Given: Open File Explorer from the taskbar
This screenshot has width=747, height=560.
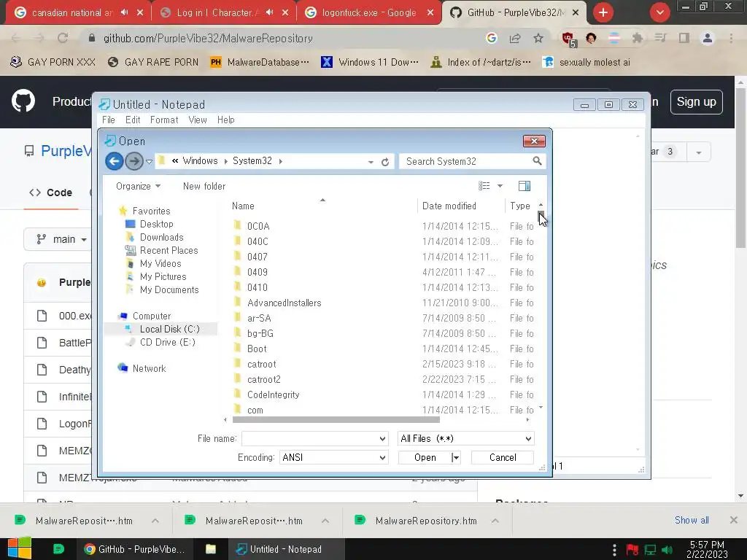Looking at the screenshot, I should 211,549.
